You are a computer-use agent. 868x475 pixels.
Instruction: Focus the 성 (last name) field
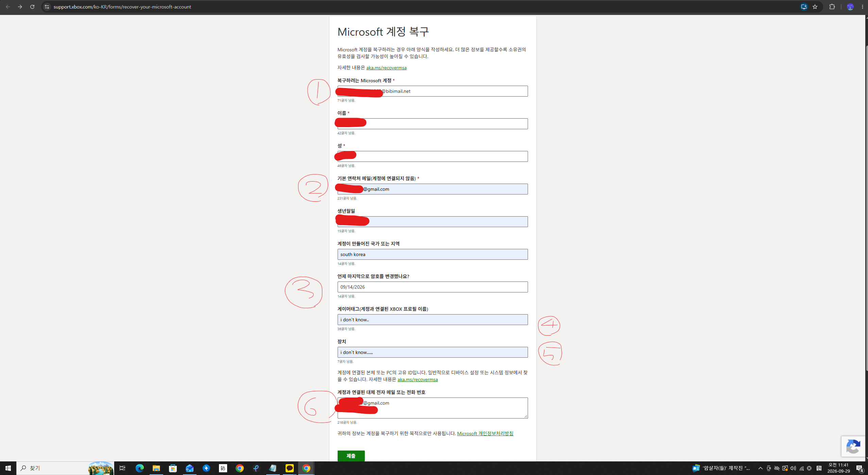click(x=432, y=156)
